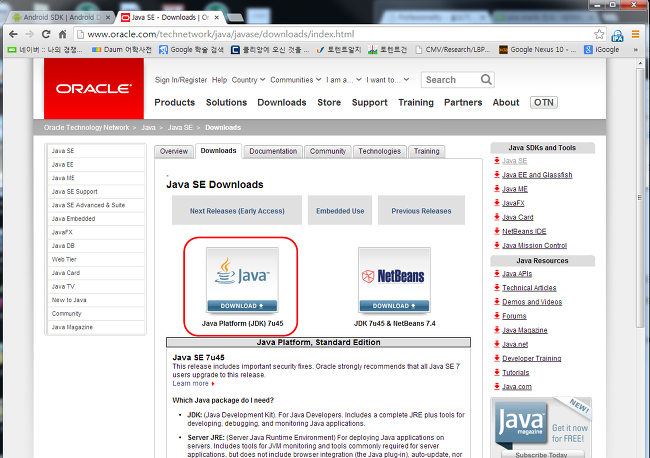Click the Help link in header

tap(219, 80)
